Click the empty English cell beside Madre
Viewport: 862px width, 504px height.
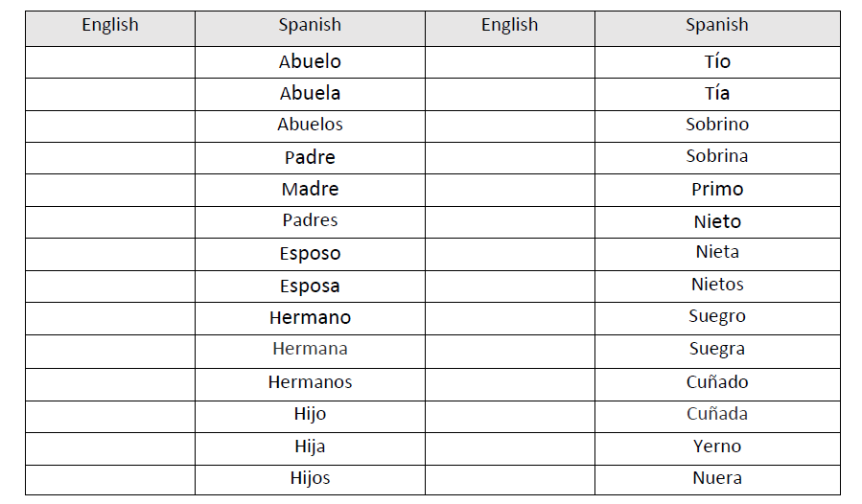[109, 190]
